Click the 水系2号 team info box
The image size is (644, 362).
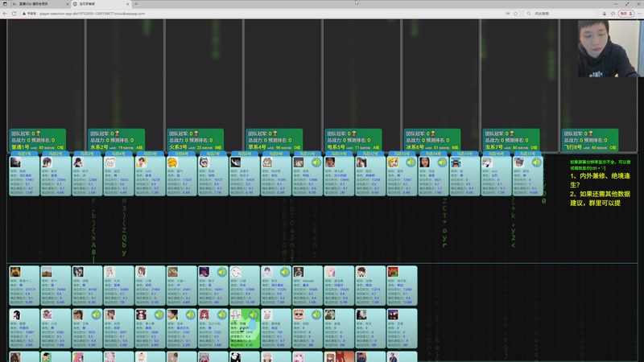coord(116,140)
